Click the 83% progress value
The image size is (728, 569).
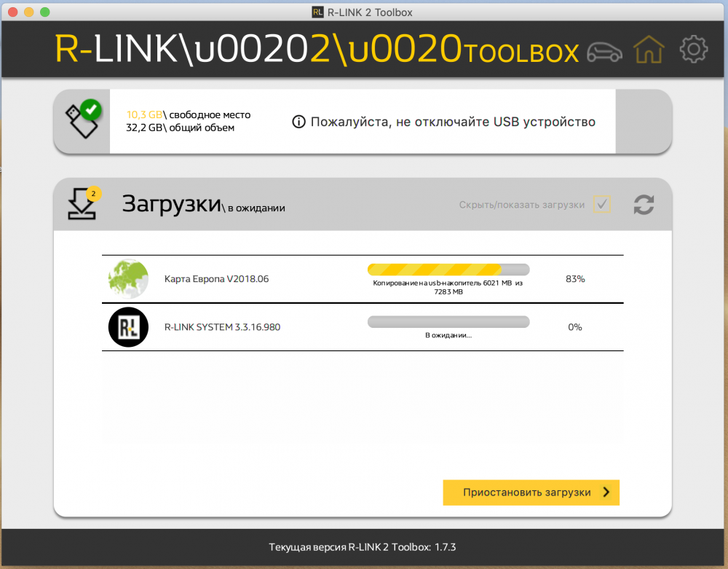pos(575,279)
